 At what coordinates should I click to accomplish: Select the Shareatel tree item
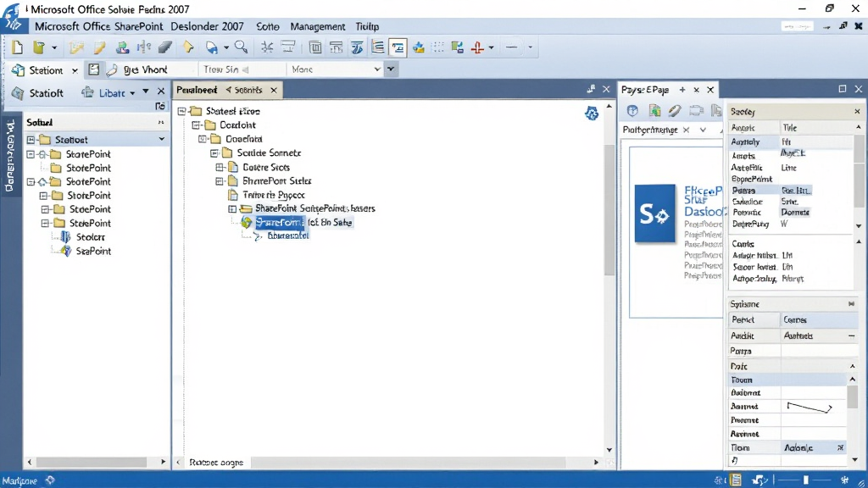point(288,236)
